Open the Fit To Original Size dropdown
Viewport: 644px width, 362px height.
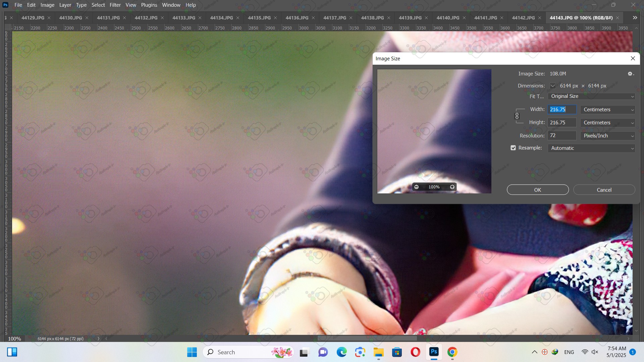(591, 96)
